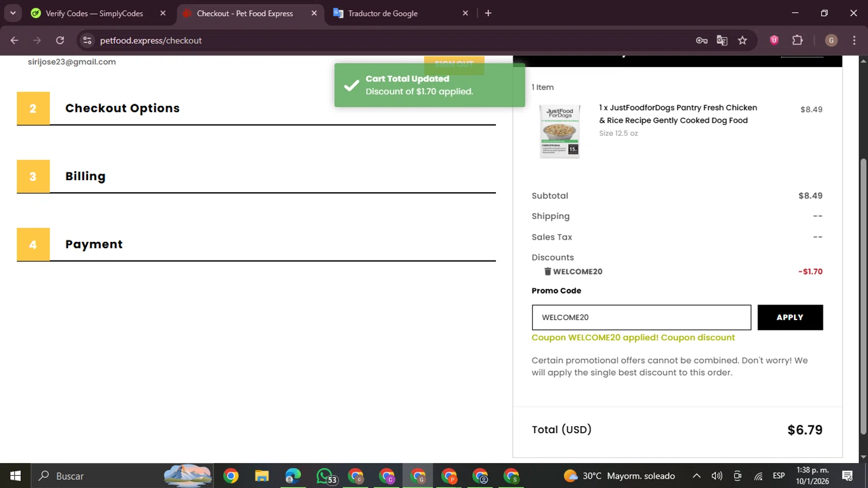Click the APPLY promo code button
Image resolution: width=868 pixels, height=488 pixels.
coord(790,317)
